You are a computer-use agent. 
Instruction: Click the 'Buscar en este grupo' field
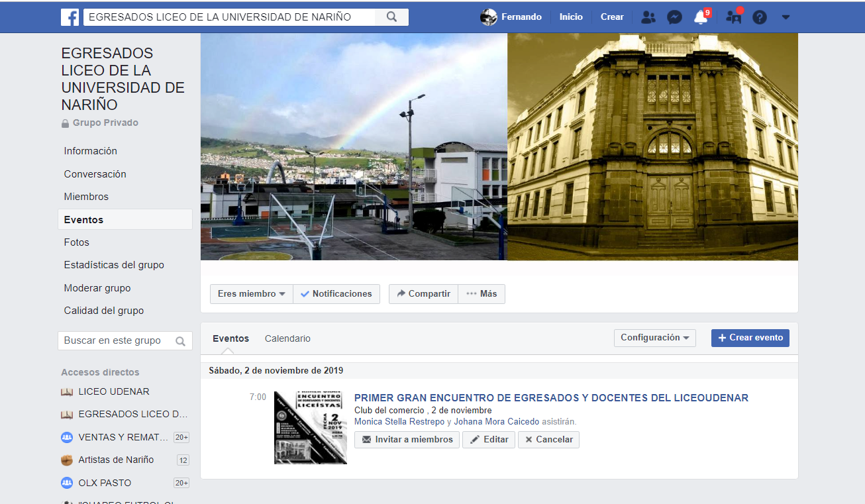click(x=125, y=340)
